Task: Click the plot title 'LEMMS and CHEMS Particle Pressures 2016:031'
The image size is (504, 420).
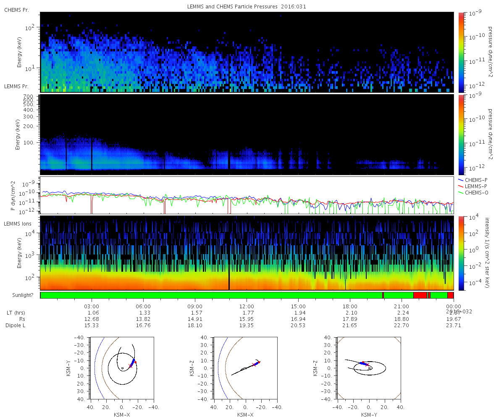Action: 247,7
